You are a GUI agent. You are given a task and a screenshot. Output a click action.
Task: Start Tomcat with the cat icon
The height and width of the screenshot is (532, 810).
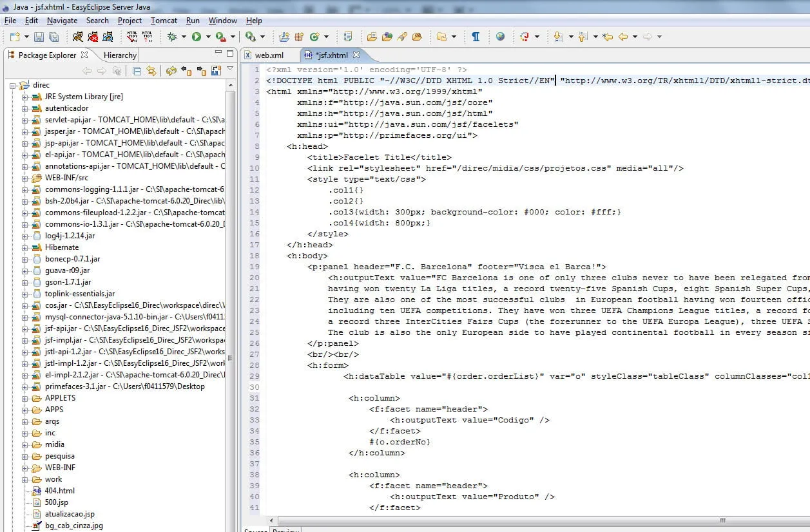coord(77,37)
